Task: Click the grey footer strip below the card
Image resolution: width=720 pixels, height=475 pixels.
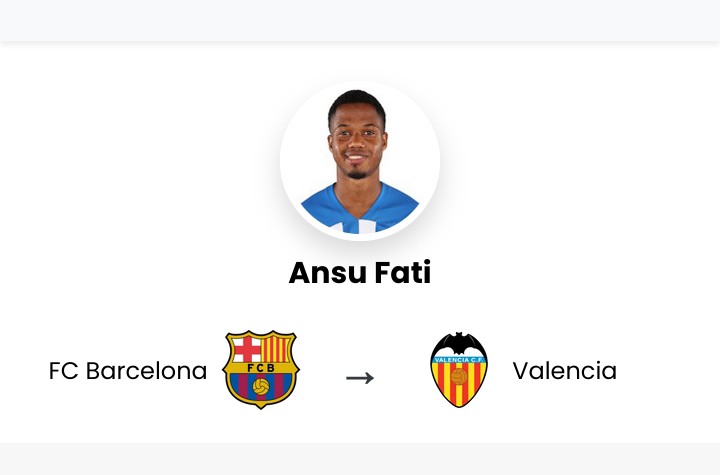Action: coord(360,459)
